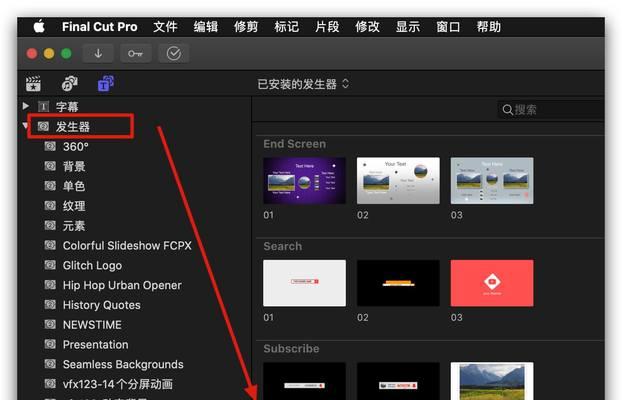
Task: Expand the 字幕 category triangle
Action: (x=26, y=106)
